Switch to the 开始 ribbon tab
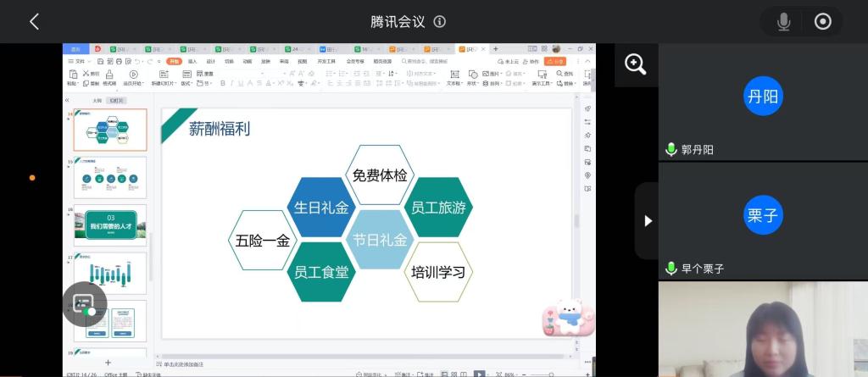The image size is (868, 377). [x=174, y=61]
